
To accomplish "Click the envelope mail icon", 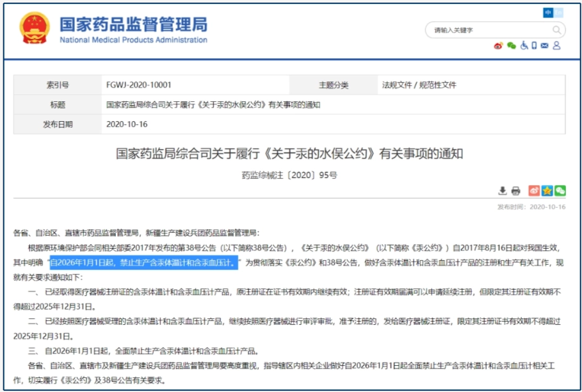I will 544,45.
